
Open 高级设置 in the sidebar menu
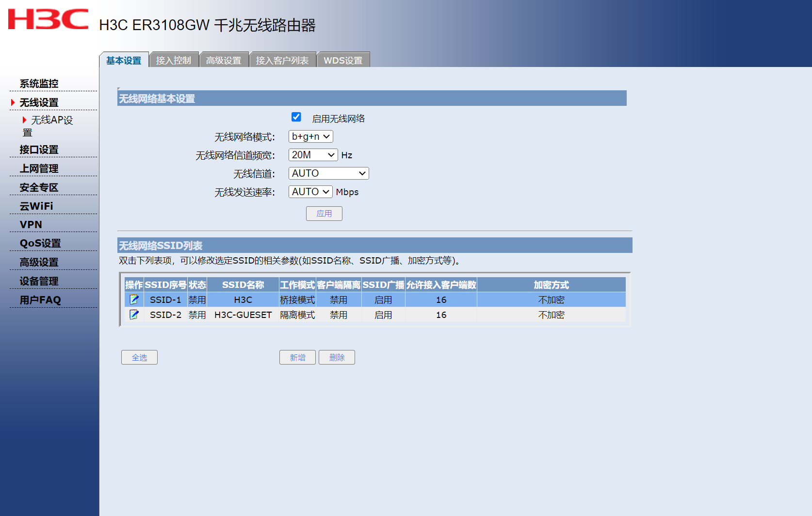pyautogui.click(x=39, y=262)
